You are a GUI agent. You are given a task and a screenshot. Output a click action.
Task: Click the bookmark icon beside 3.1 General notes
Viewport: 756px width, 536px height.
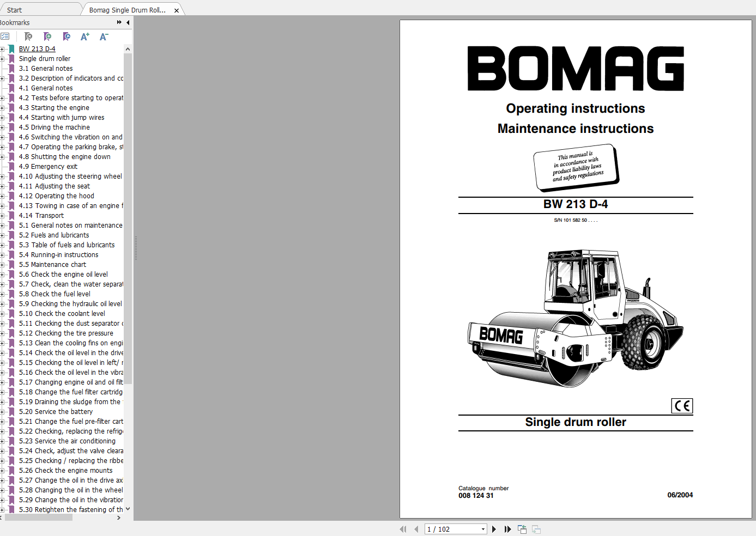click(11, 69)
